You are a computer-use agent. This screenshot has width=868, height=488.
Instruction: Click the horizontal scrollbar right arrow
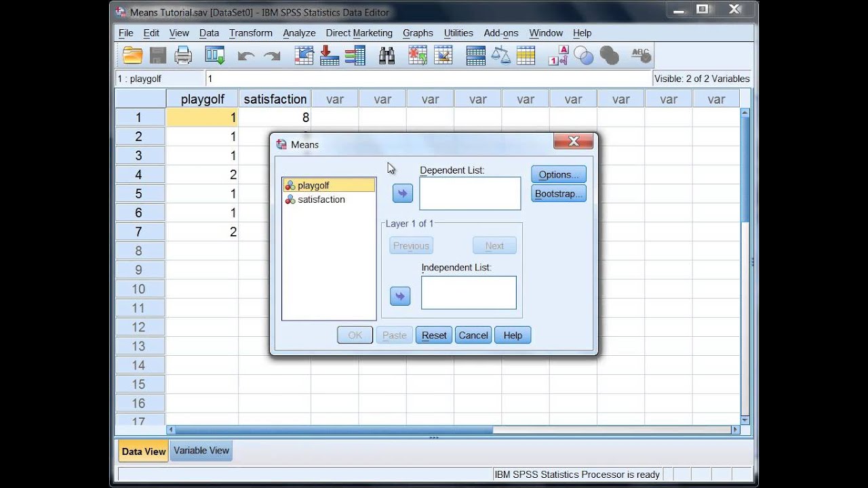[735, 430]
